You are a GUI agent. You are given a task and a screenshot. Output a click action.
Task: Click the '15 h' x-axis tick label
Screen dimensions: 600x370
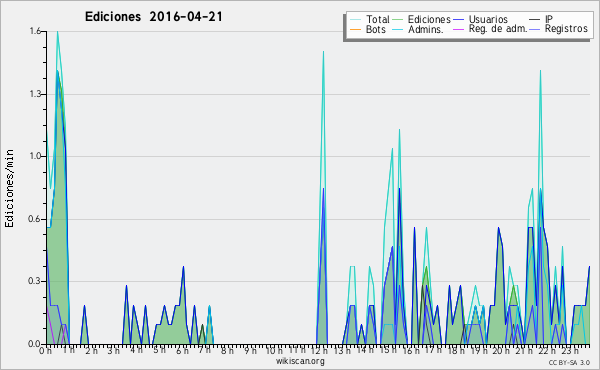coord(389,351)
